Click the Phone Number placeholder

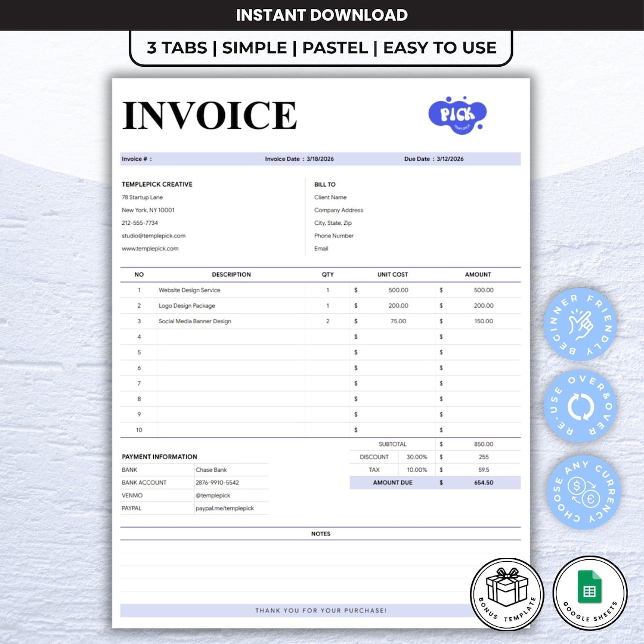334,236
